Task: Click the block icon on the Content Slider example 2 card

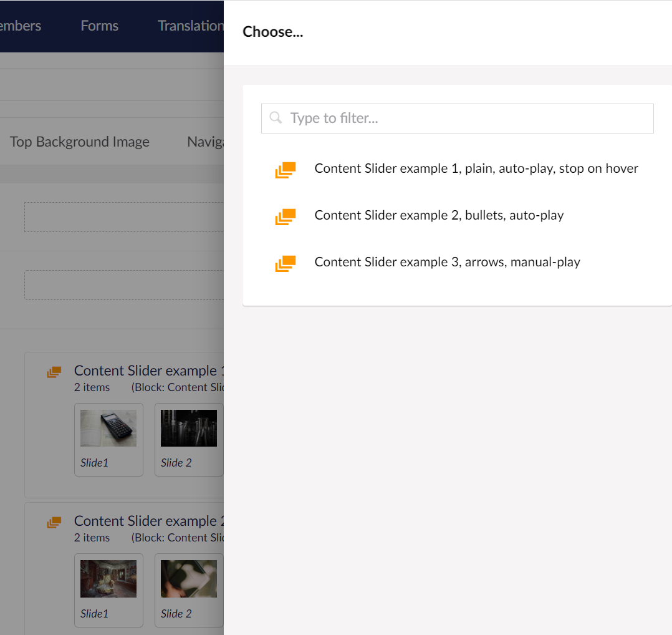Action: (54, 522)
